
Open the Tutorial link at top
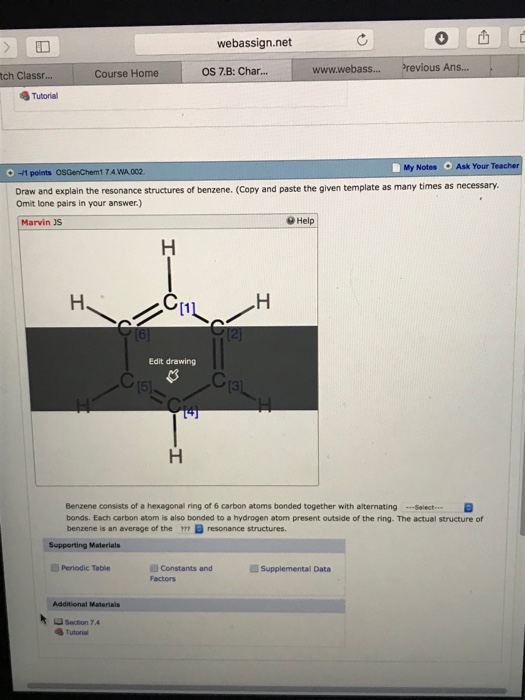pyautogui.click(x=45, y=96)
